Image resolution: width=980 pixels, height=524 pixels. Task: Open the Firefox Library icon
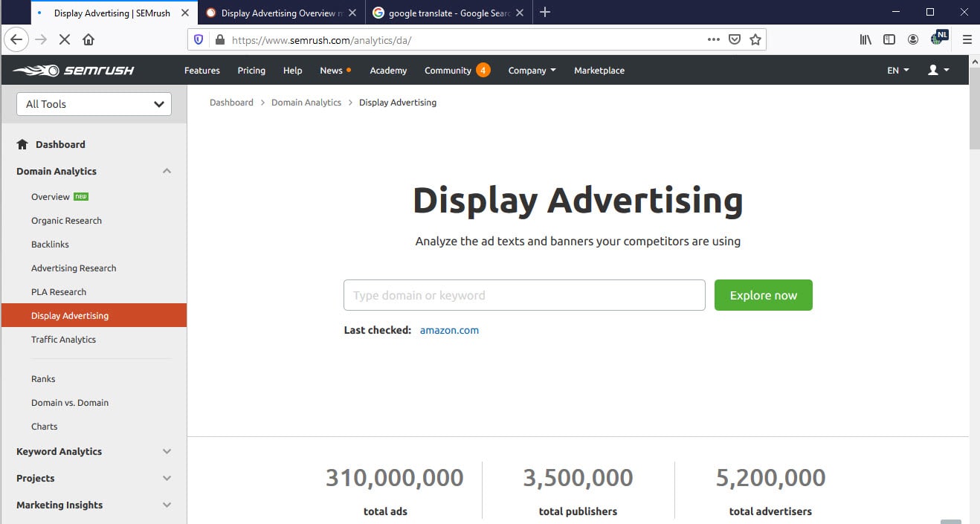click(865, 39)
